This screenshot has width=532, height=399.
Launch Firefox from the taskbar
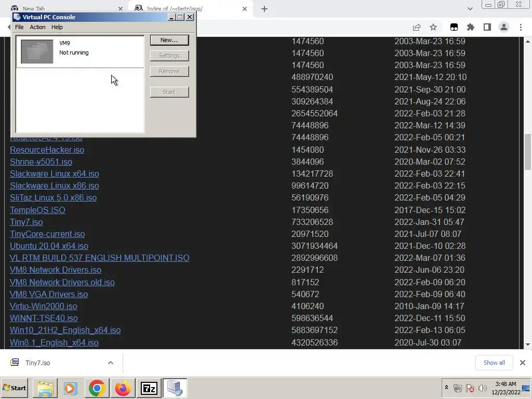[123, 388]
